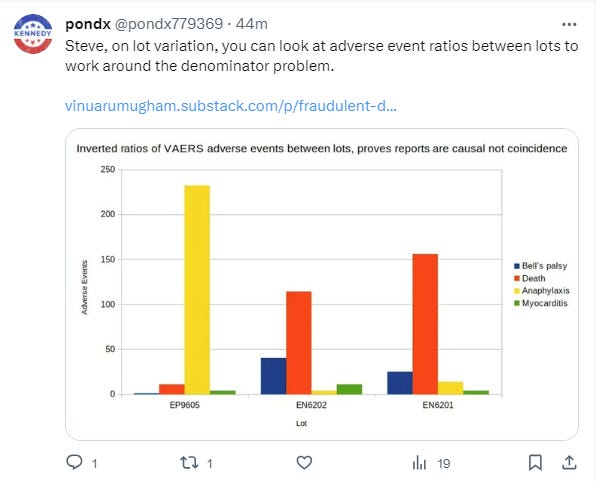Open the reply comment icon
596x482 pixels.
click(x=74, y=463)
